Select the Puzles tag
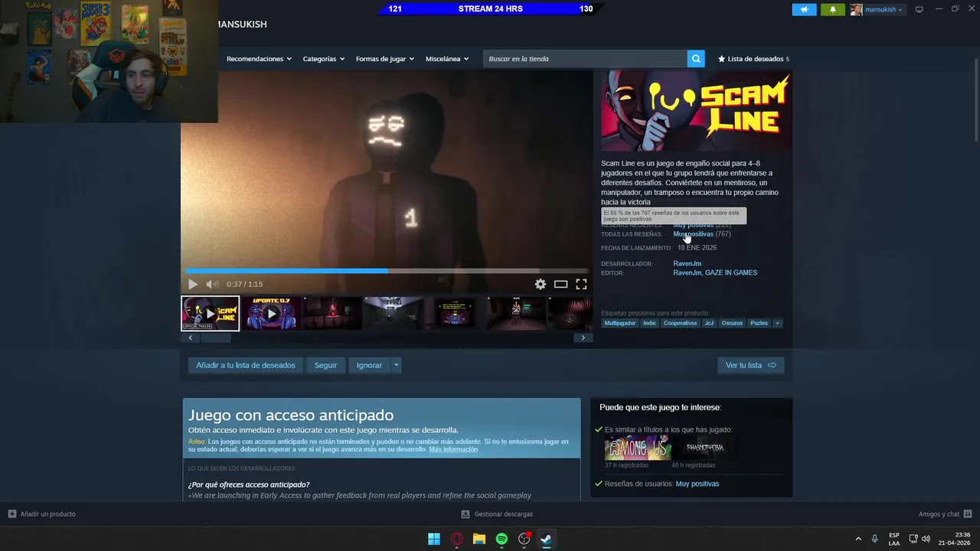 coord(759,323)
